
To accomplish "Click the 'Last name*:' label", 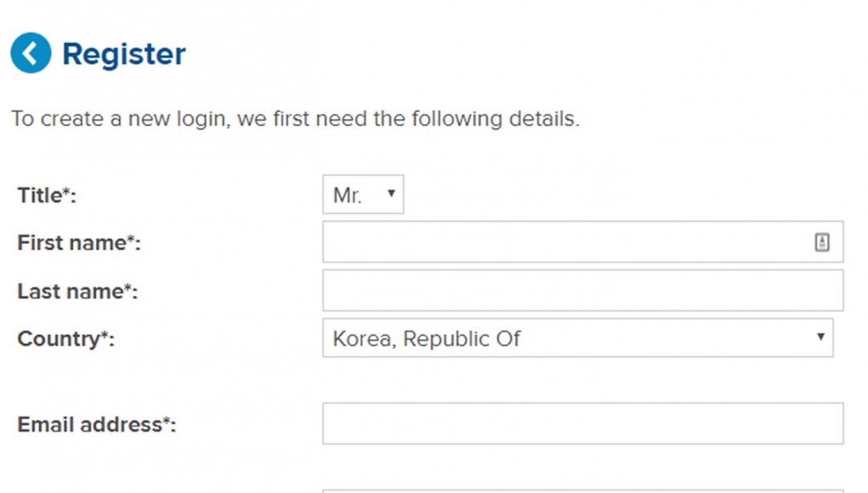I will 77,292.
